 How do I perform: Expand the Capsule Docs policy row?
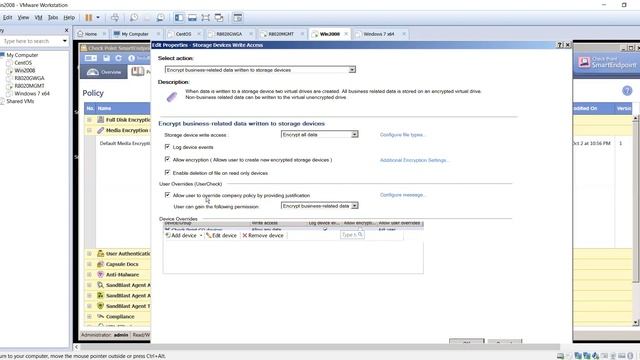coord(89,264)
